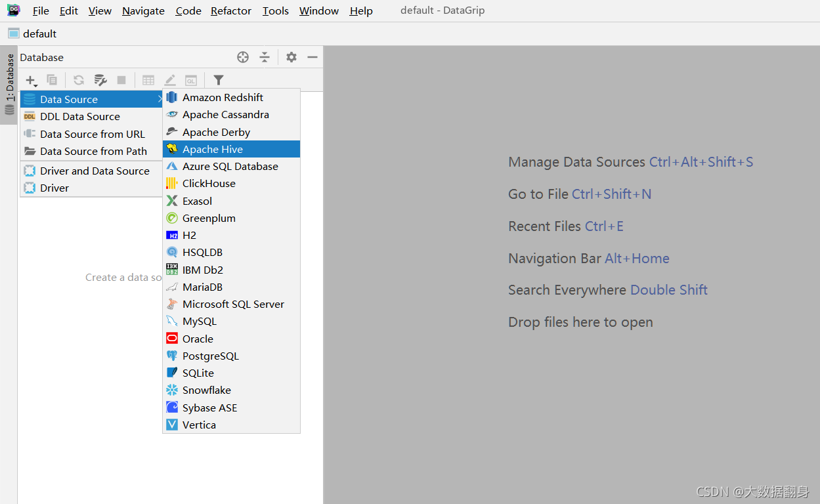Click the Database panel title
Screen dimensions: 820x504
pos(42,57)
